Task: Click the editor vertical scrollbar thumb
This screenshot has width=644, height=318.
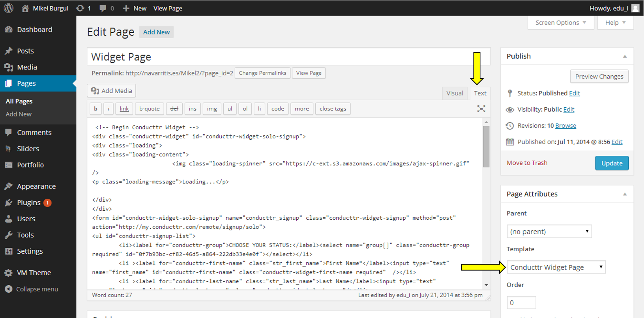Action: (486, 146)
